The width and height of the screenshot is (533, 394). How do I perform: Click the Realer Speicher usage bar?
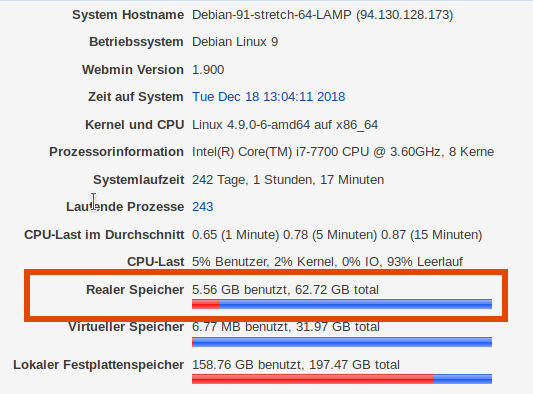342,304
